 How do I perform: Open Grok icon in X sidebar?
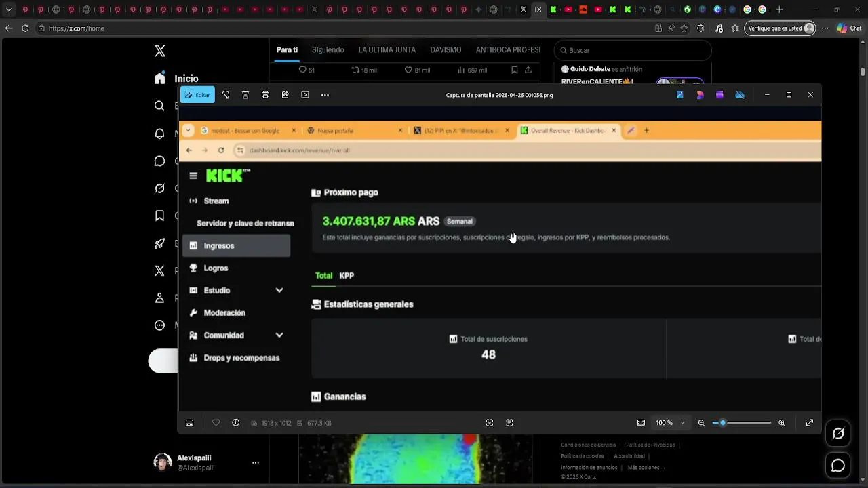pos(159,188)
